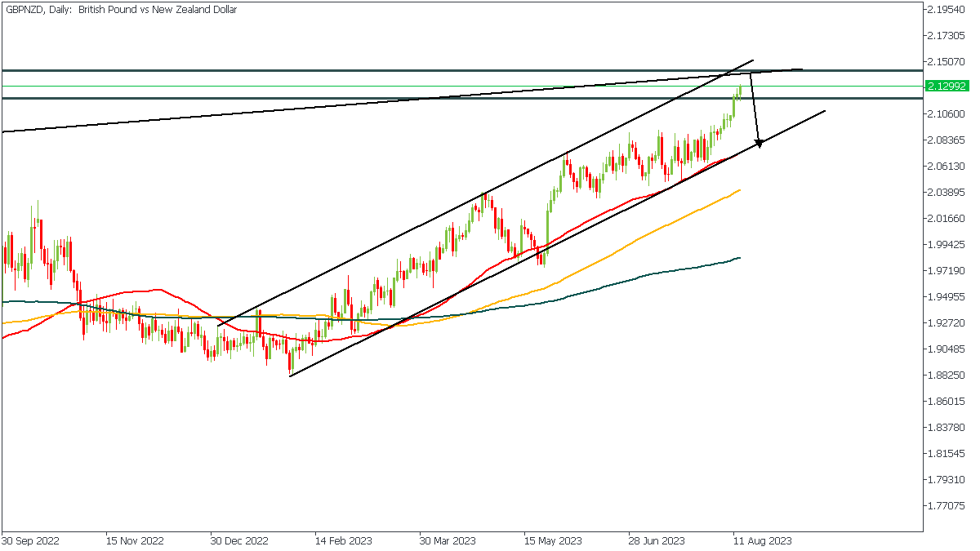Click the 28 Jun 2023 date label
The width and height of the screenshot is (980, 551).
click(x=657, y=540)
